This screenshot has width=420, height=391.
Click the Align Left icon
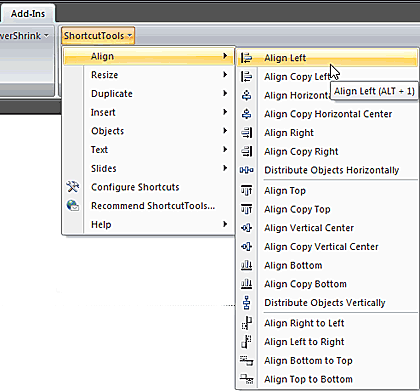point(247,58)
